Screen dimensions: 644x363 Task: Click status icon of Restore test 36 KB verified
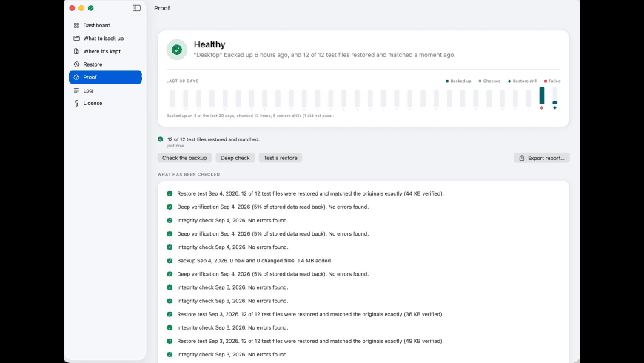click(170, 315)
